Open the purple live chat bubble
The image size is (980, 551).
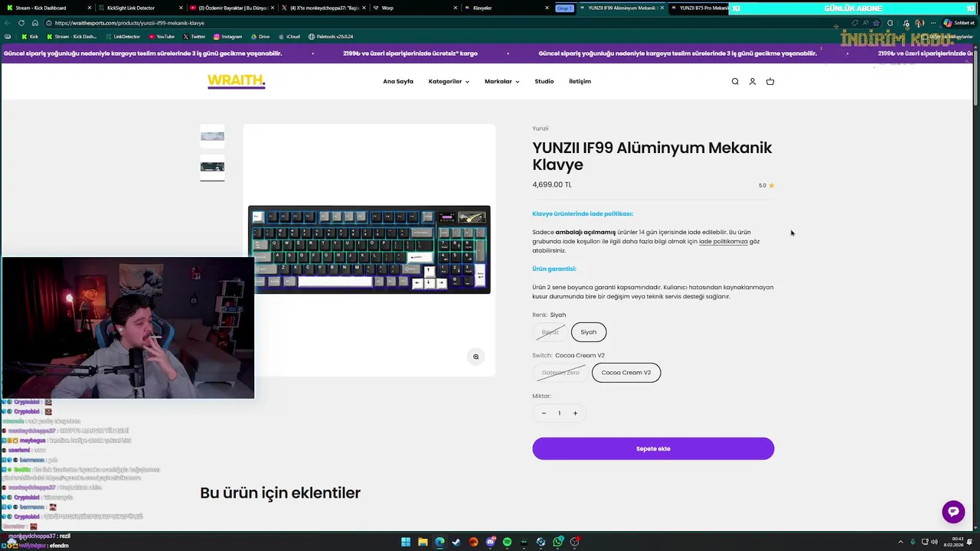[x=953, y=512]
